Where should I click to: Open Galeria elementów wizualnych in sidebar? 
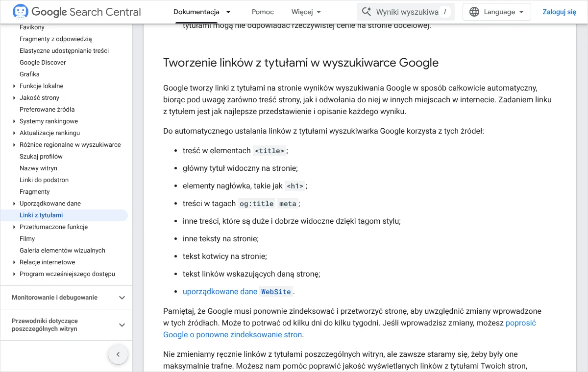pyautogui.click(x=62, y=251)
